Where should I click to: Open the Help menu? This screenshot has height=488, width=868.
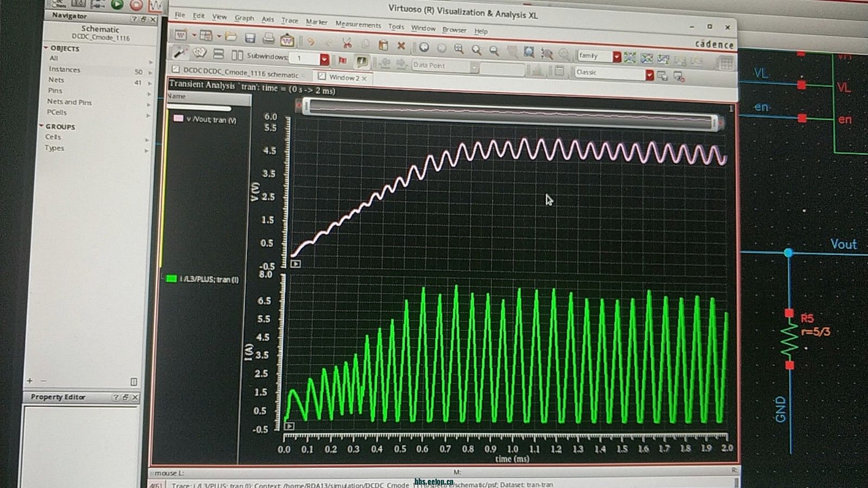(x=481, y=31)
